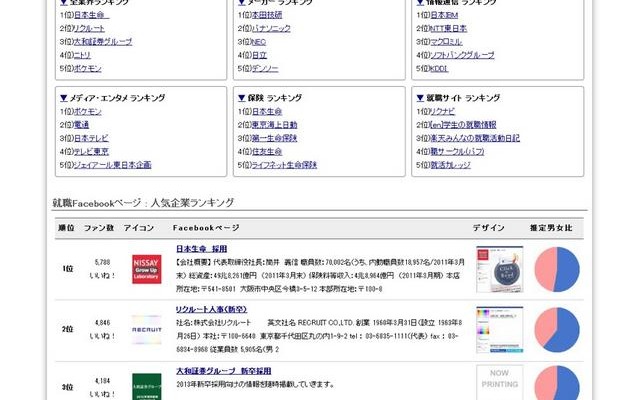Click the NISSAY Grow Up Laboratory icon
640x400 pixels.
coord(147,269)
